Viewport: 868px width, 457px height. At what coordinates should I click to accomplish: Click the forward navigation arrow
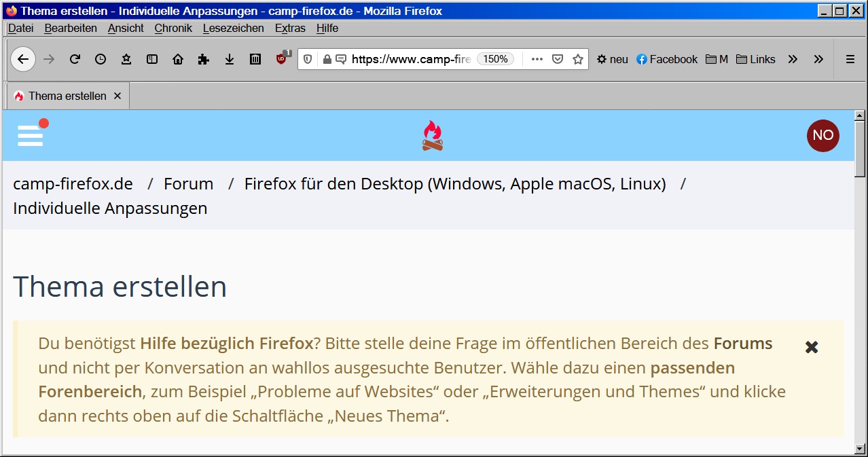click(x=49, y=59)
